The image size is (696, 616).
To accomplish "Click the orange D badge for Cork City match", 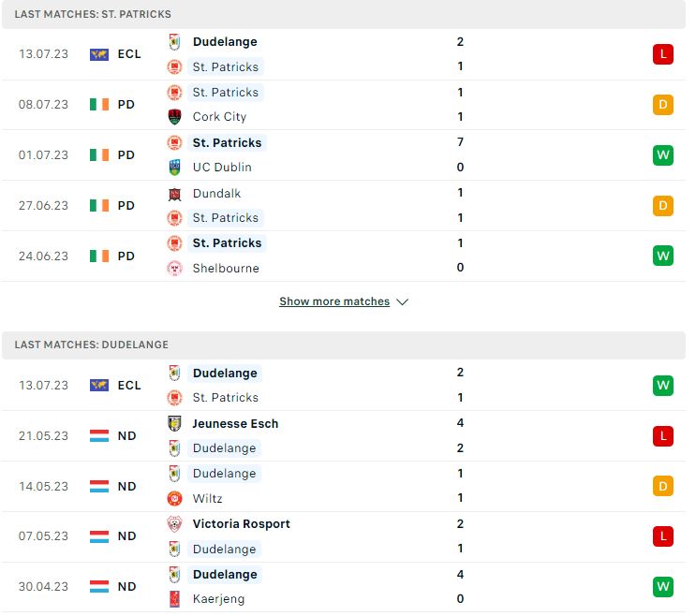I will (x=662, y=105).
